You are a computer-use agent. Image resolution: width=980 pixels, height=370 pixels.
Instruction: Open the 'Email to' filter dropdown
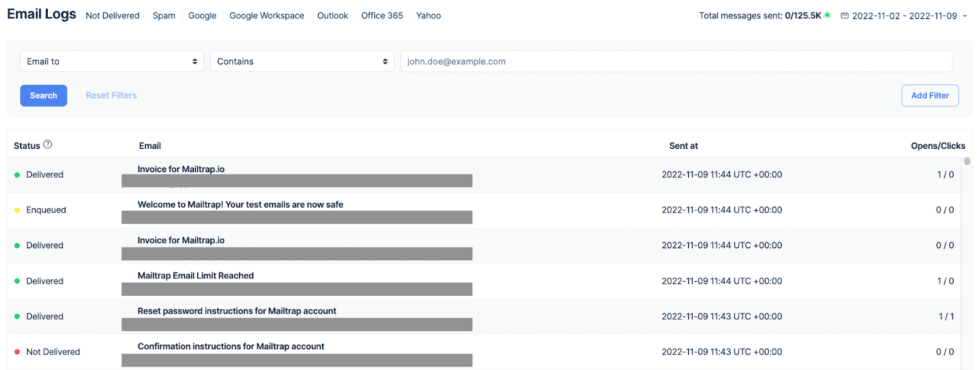(x=111, y=61)
